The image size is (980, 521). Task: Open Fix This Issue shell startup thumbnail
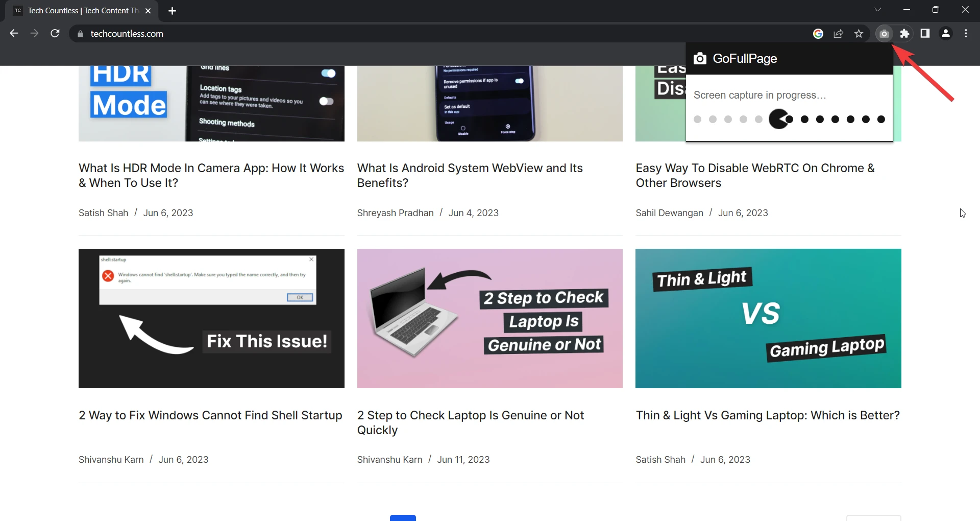[x=211, y=318]
